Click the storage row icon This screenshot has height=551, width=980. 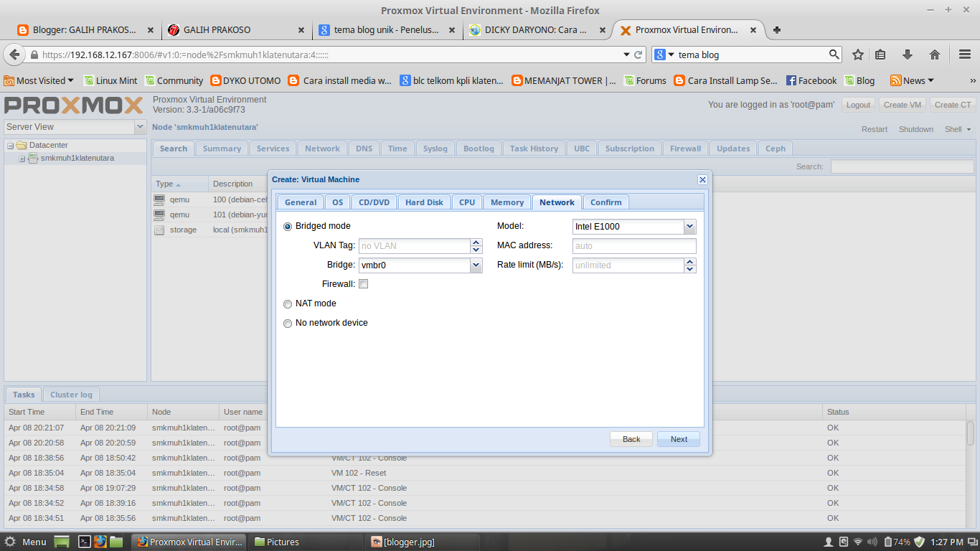[159, 230]
